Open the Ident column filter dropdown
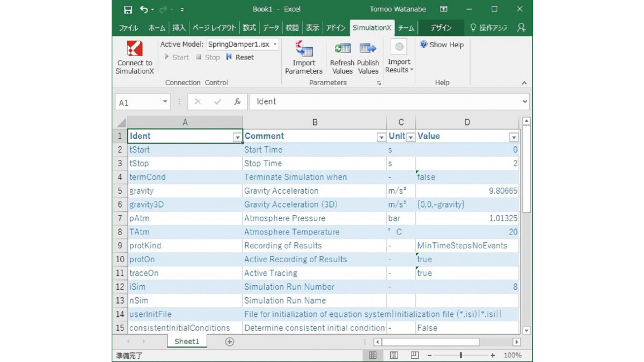Image resolution: width=644 pixels, height=362 pixels. pyautogui.click(x=237, y=138)
